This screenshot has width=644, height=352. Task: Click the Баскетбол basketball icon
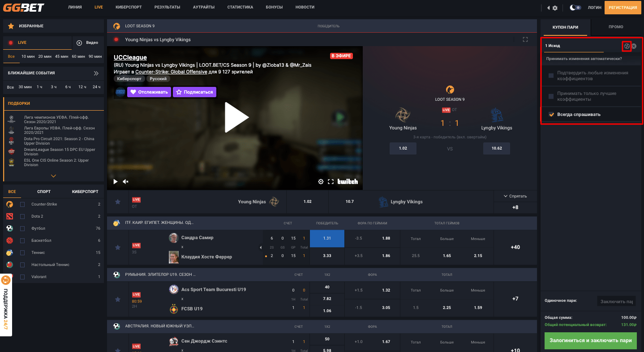(x=10, y=240)
